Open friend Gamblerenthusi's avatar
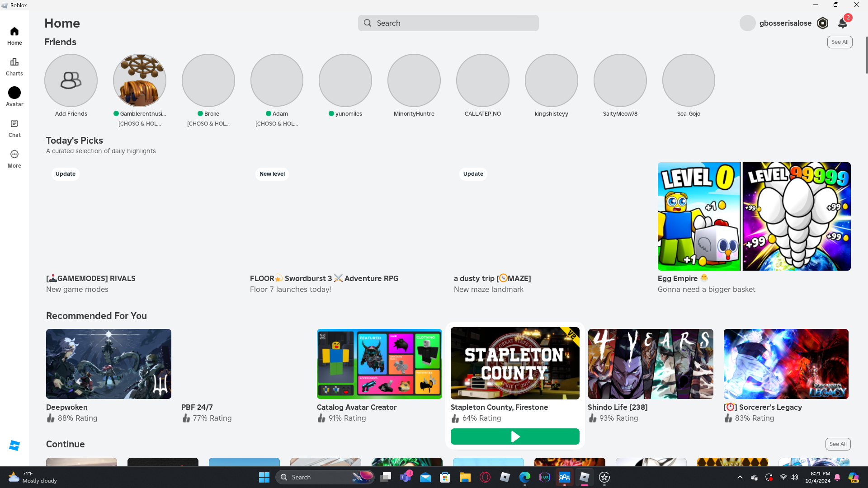Viewport: 868px width, 488px height. click(140, 80)
